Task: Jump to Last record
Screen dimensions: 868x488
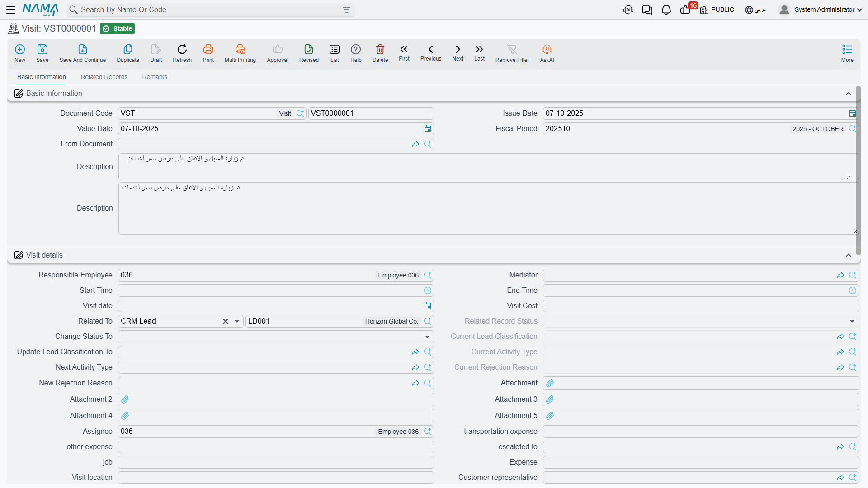Action: coord(479,53)
